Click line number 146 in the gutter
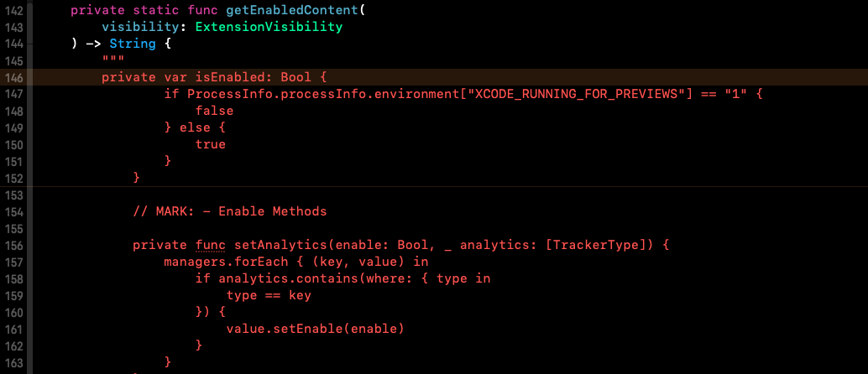Screen dimensions: 868x374 click(15, 77)
